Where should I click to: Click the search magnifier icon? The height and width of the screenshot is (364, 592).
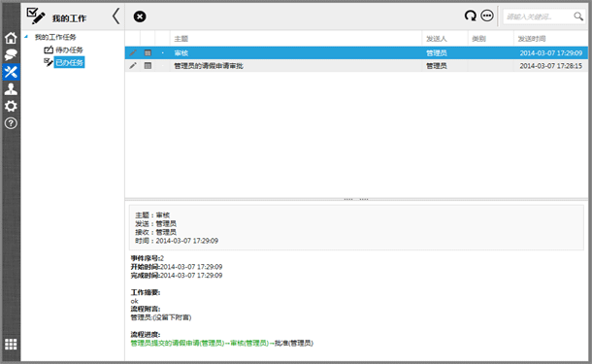[x=578, y=17]
